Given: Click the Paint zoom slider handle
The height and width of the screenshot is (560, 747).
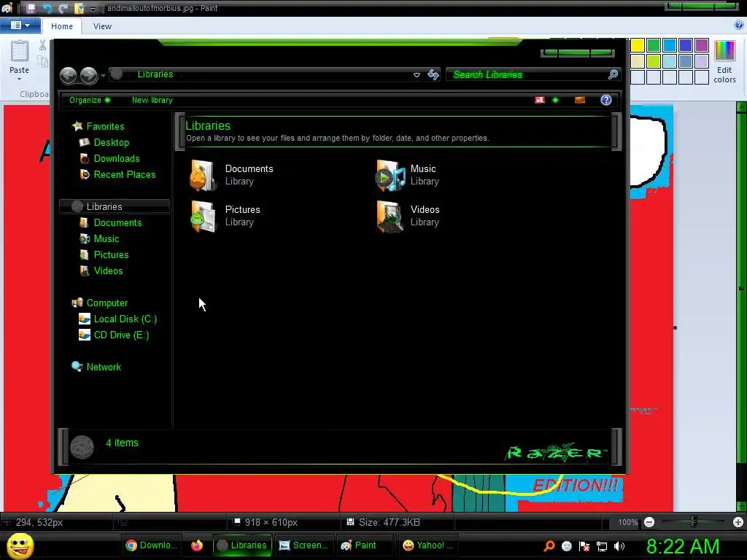Looking at the screenshot, I should pos(694,522).
